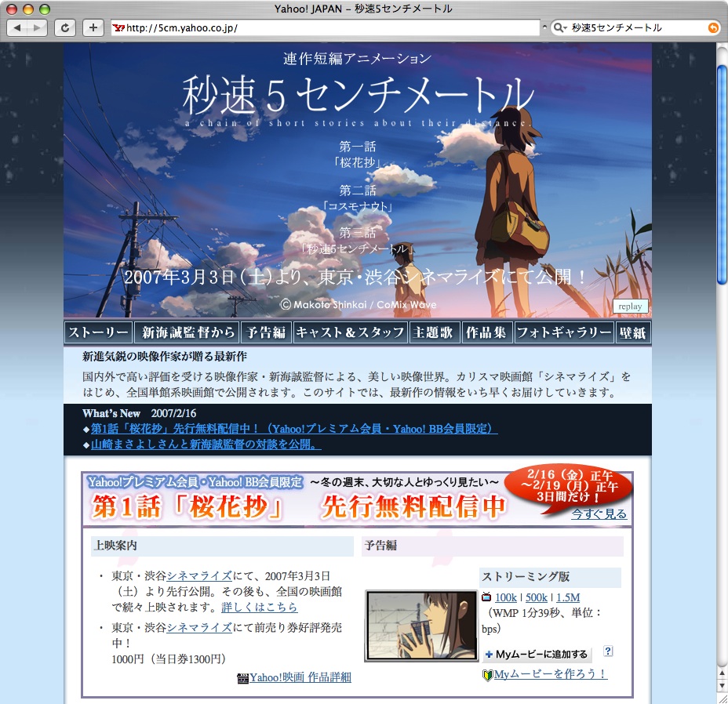Click the trailer thumbnail of the girl
The height and width of the screenshot is (704, 728).
(421, 625)
